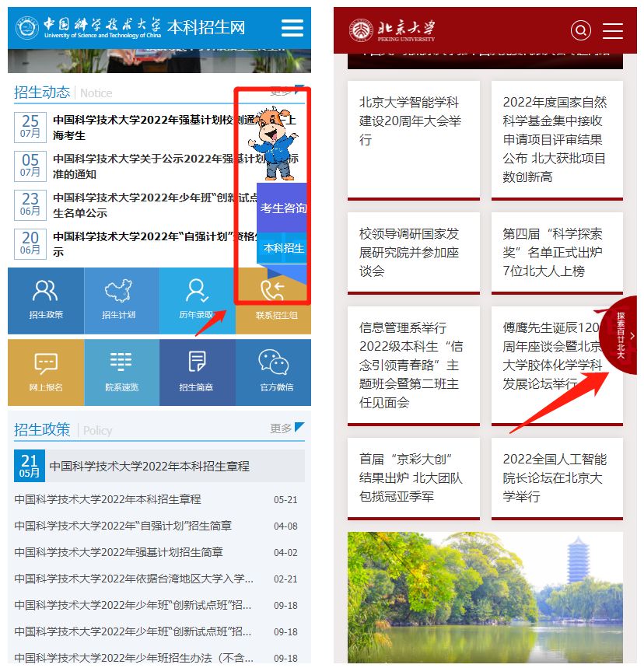Open the Peking University search icon
This screenshot has height=668, width=644.
(x=580, y=30)
